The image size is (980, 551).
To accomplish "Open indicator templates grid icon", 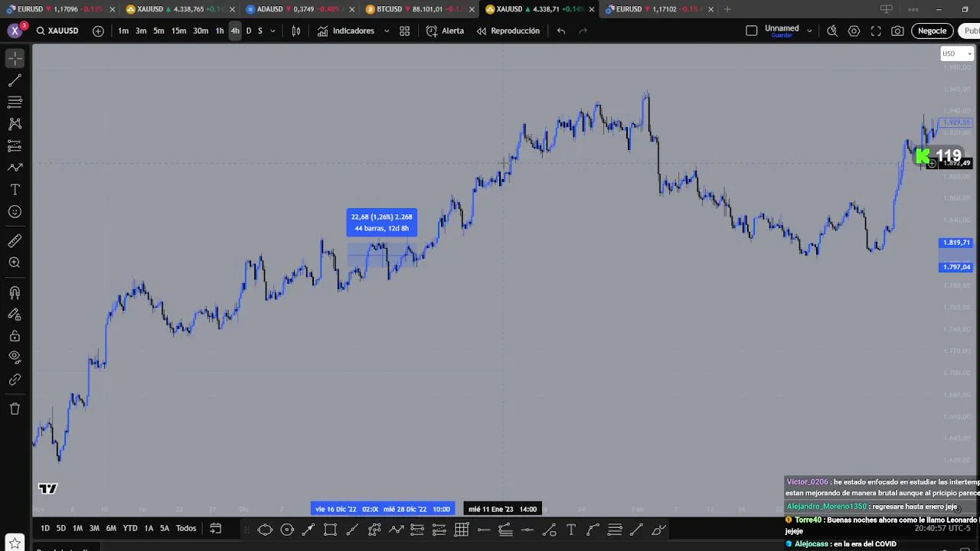I will point(404,31).
